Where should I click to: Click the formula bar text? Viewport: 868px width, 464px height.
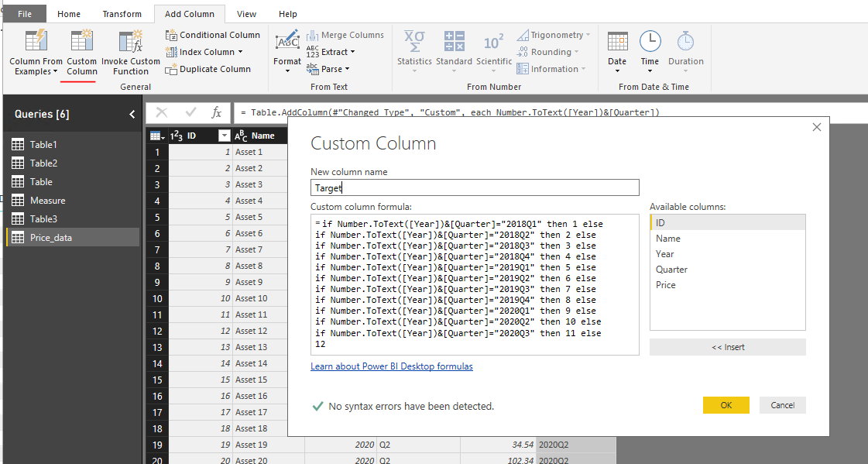(x=450, y=112)
